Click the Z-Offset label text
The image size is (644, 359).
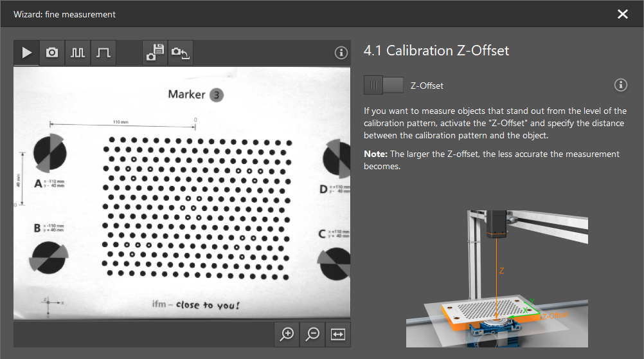pos(427,86)
